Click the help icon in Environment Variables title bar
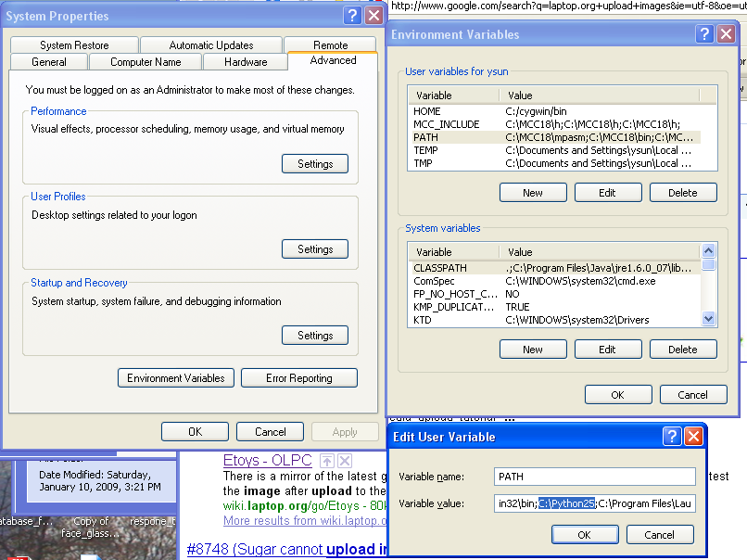The height and width of the screenshot is (560, 747). pos(705,34)
